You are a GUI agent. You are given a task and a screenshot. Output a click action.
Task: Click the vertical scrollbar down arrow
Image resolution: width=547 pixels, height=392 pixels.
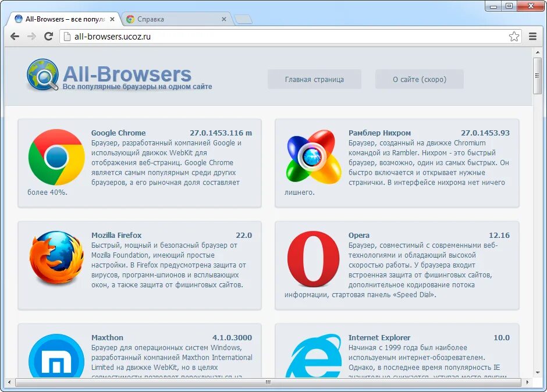538,373
